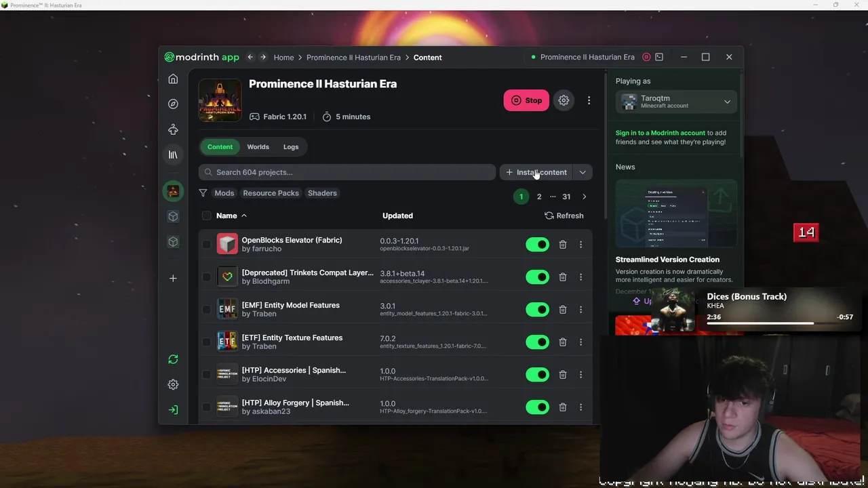Delete EMF Entity Model Features with trash icon
Viewport: 868px width, 488px height.
click(x=562, y=309)
